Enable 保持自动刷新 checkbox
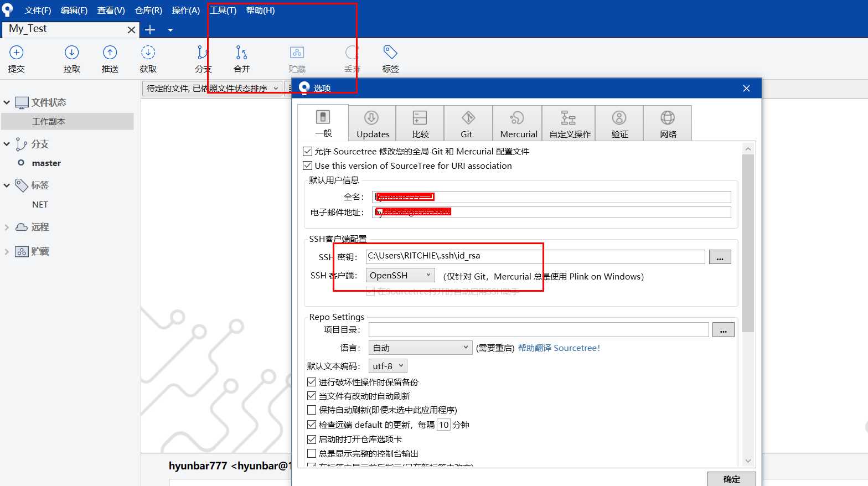868x486 pixels. pyautogui.click(x=312, y=410)
